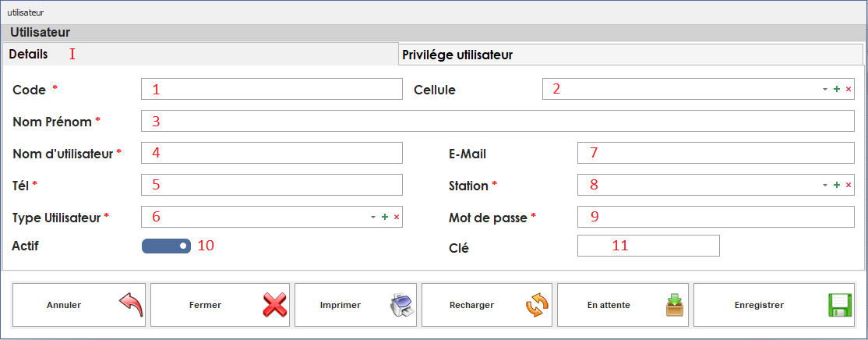Focus the Nom Prénom text field
Viewport: 868px width, 340px height.
tap(497, 122)
